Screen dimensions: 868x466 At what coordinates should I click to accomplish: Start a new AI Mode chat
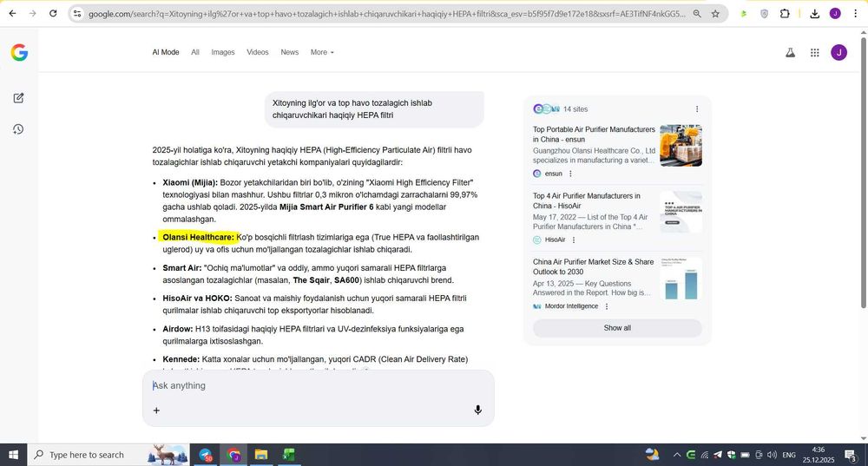click(18, 98)
